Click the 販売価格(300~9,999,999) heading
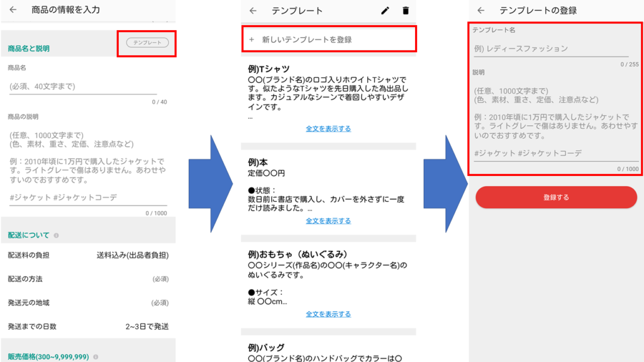644x362 pixels. pyautogui.click(x=48, y=357)
